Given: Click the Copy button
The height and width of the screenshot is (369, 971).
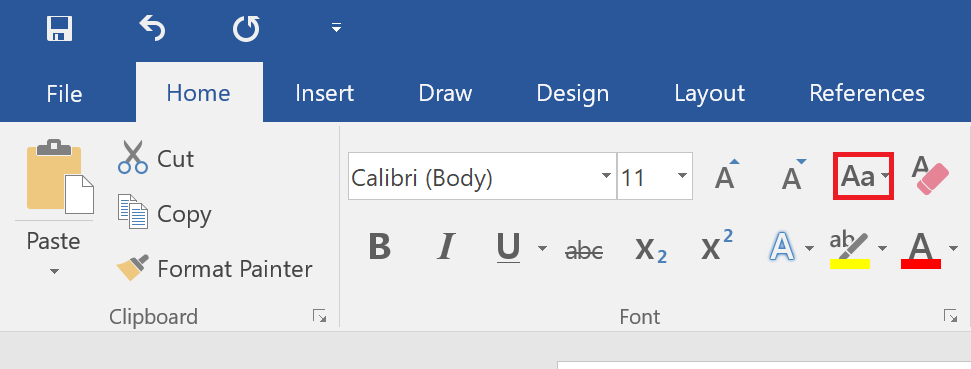Looking at the screenshot, I should point(164,214).
